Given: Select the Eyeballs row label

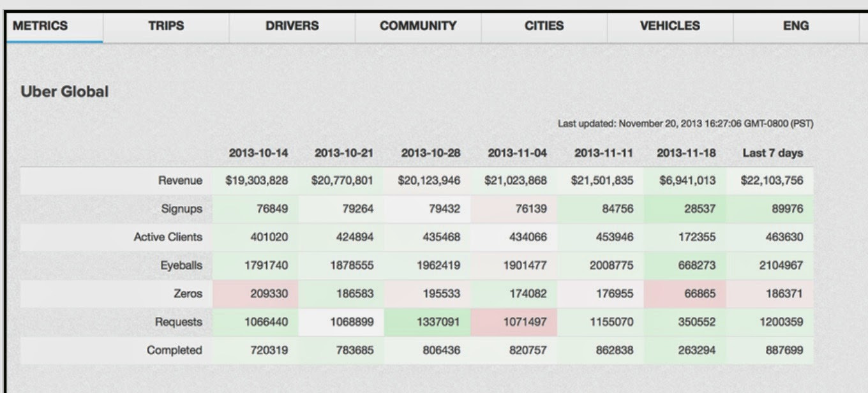Looking at the screenshot, I should click(181, 265).
